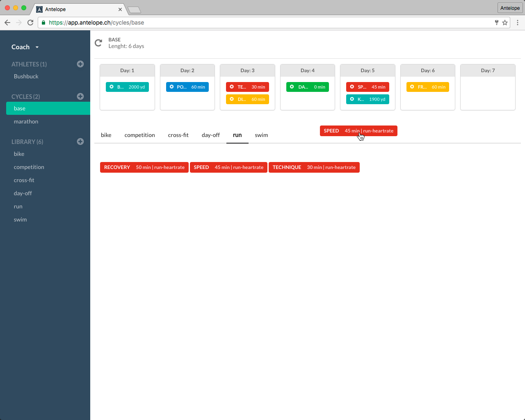Add a new library item with plus icon
Screen dimensions: 525x420
pos(80,142)
